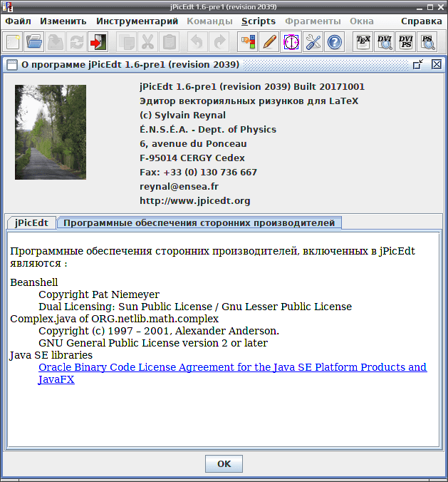Image resolution: width=448 pixels, height=482 pixels.
Task: Open the Окна menu
Action: (361, 21)
